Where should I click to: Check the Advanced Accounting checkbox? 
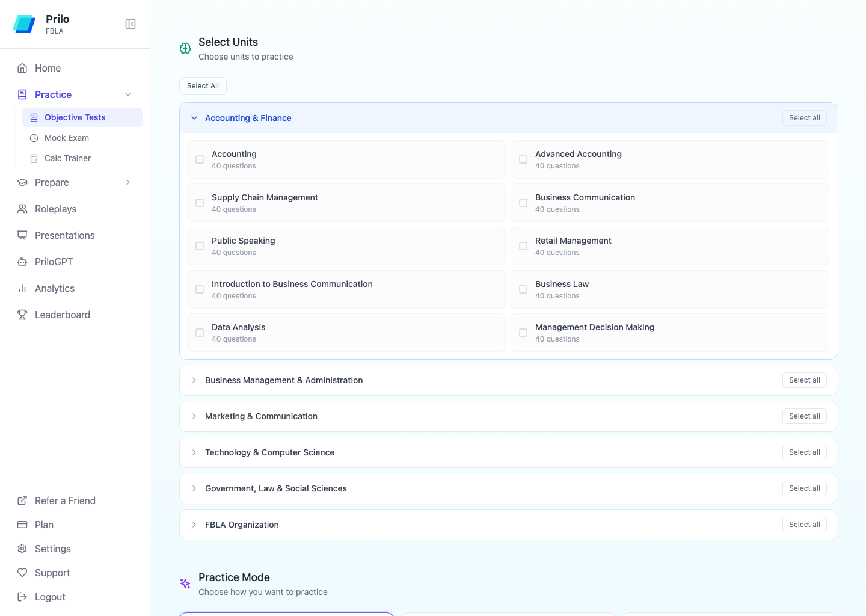tap(523, 159)
